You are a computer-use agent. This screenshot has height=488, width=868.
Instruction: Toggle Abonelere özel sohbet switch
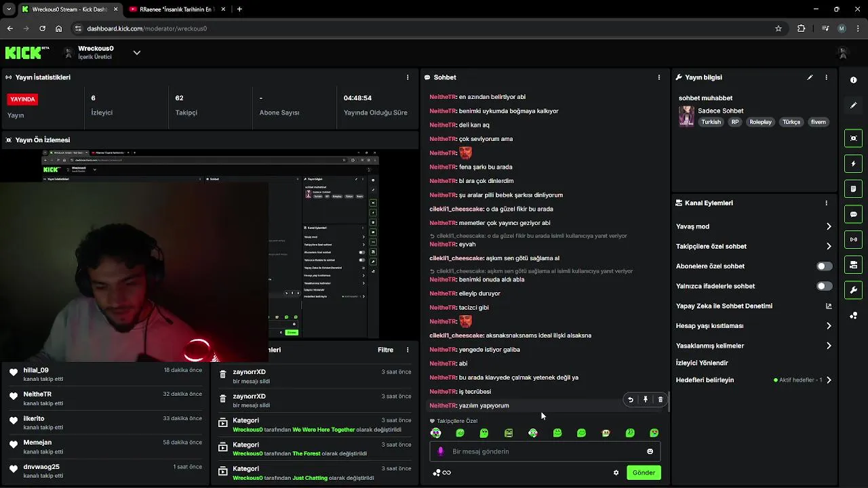(824, 266)
